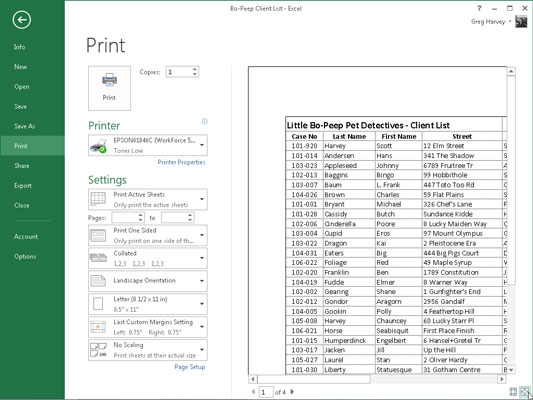Click the Copies input field

pyautogui.click(x=179, y=72)
